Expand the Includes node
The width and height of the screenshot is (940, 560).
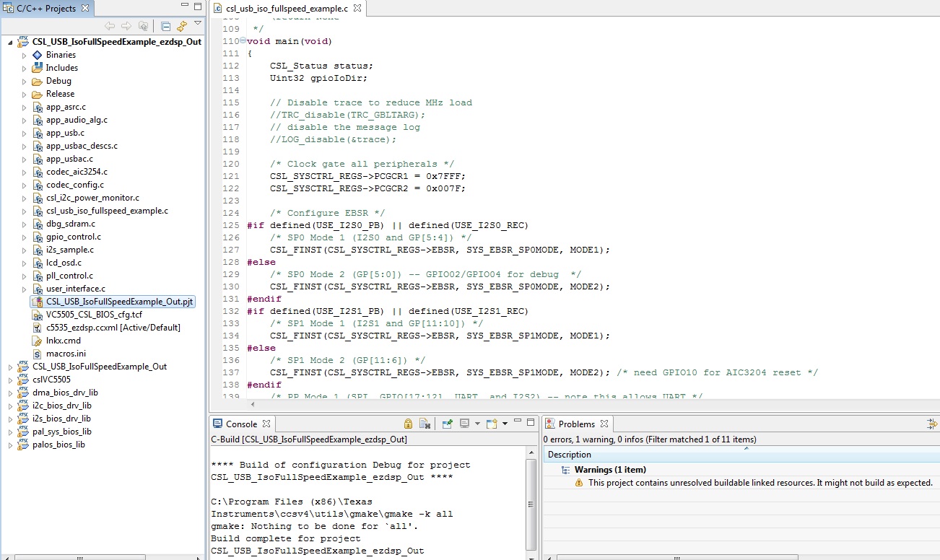click(x=24, y=68)
